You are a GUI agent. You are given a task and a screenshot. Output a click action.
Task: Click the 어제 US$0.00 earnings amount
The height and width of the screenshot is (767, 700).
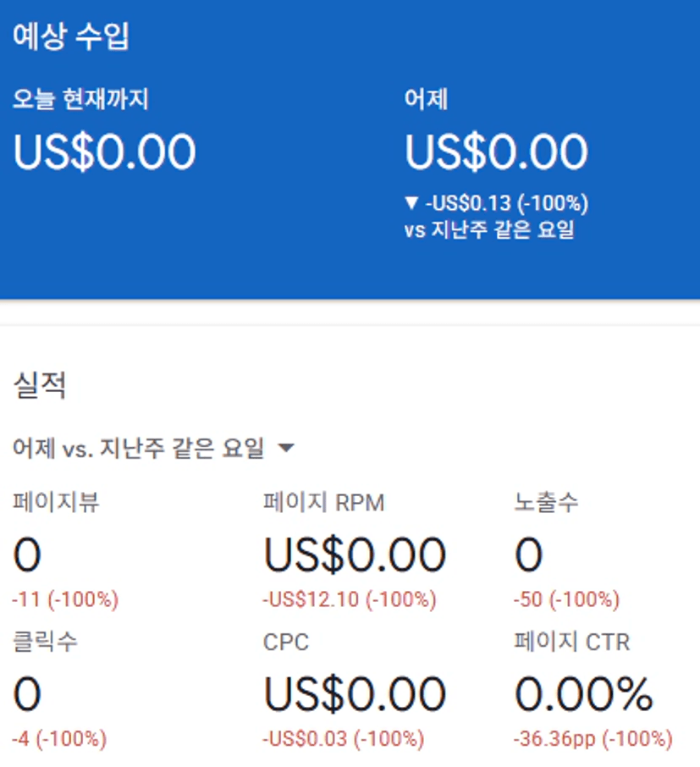pyautogui.click(x=496, y=152)
